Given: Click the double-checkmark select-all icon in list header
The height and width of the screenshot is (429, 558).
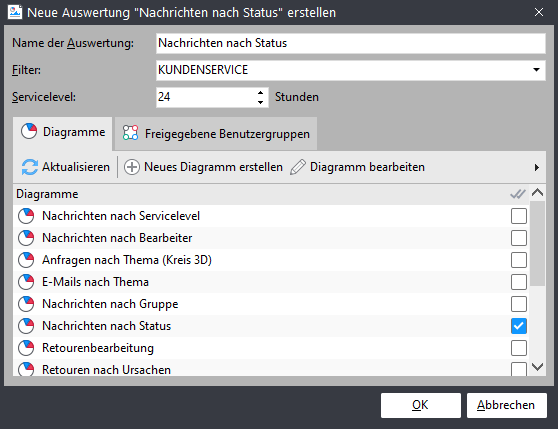Looking at the screenshot, I should click(518, 194).
